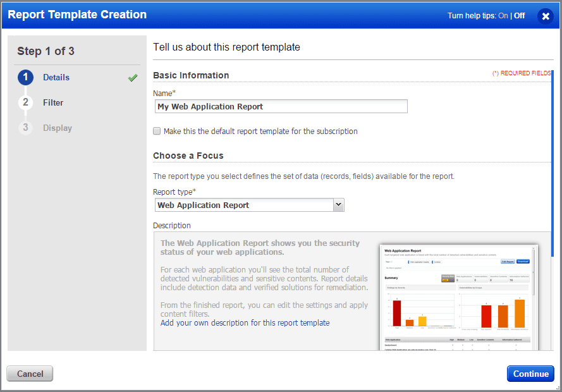Select the Display step in the sidebar
Screen dimensions: 562x392
[57, 128]
